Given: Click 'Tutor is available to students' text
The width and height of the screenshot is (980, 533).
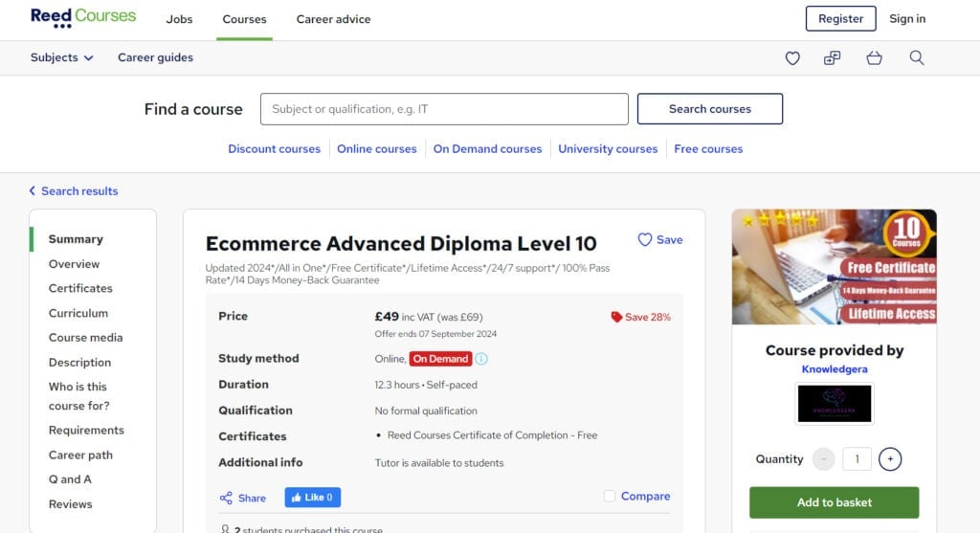Looking at the screenshot, I should 438,463.
